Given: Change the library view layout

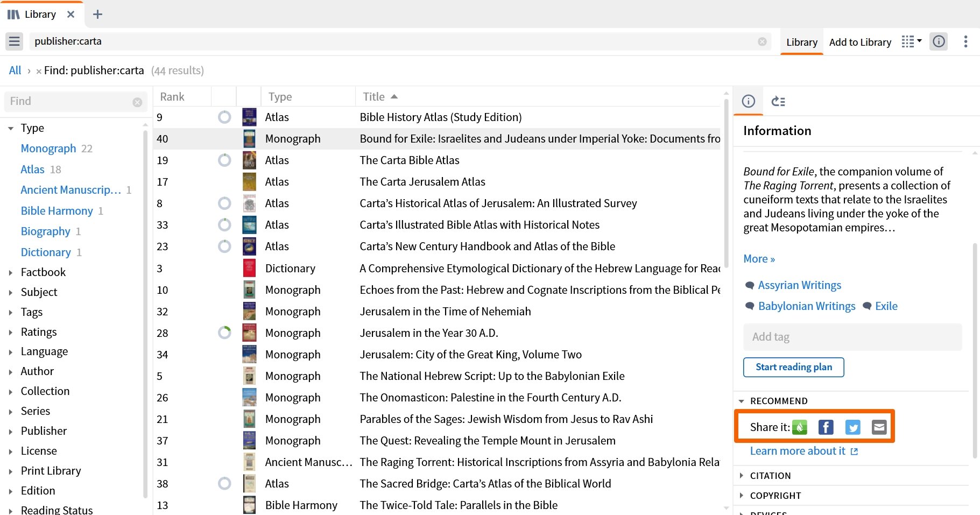Looking at the screenshot, I should tap(912, 41).
